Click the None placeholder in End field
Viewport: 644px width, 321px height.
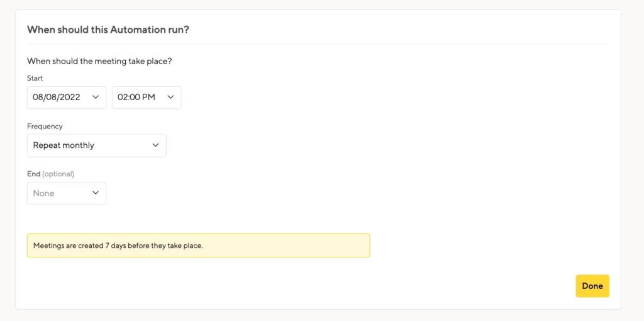pos(43,193)
